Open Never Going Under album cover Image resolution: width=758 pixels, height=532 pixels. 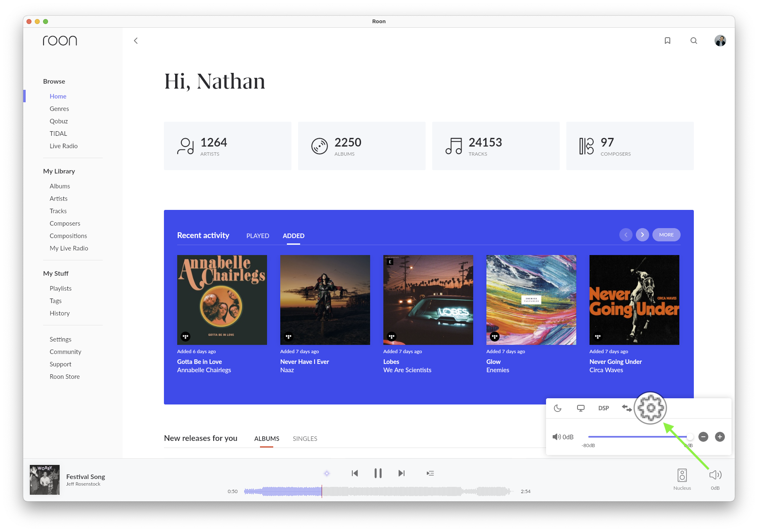(x=634, y=300)
